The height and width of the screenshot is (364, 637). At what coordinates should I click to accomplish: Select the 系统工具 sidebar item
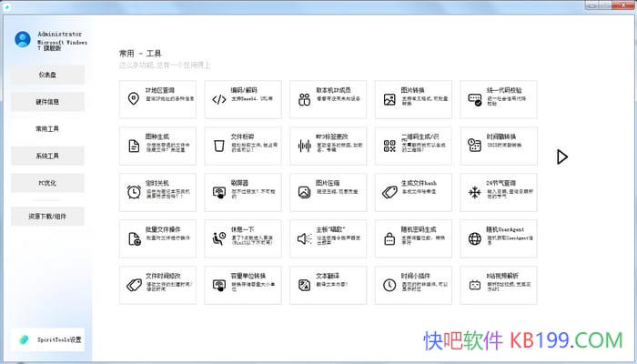click(x=48, y=156)
